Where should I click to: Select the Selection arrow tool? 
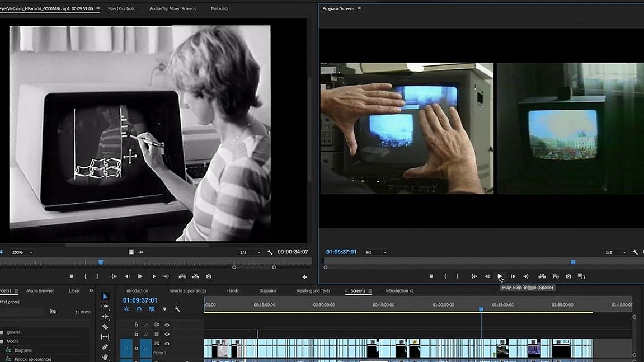pyautogui.click(x=105, y=297)
